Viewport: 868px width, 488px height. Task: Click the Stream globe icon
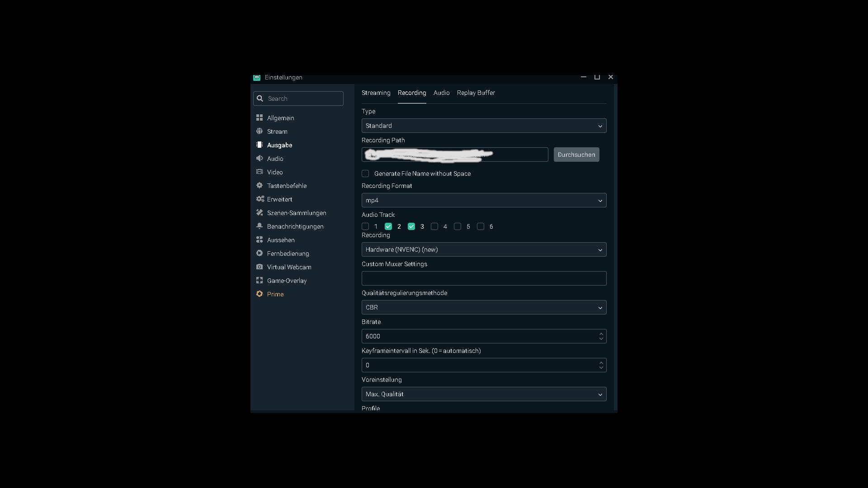coord(259,131)
